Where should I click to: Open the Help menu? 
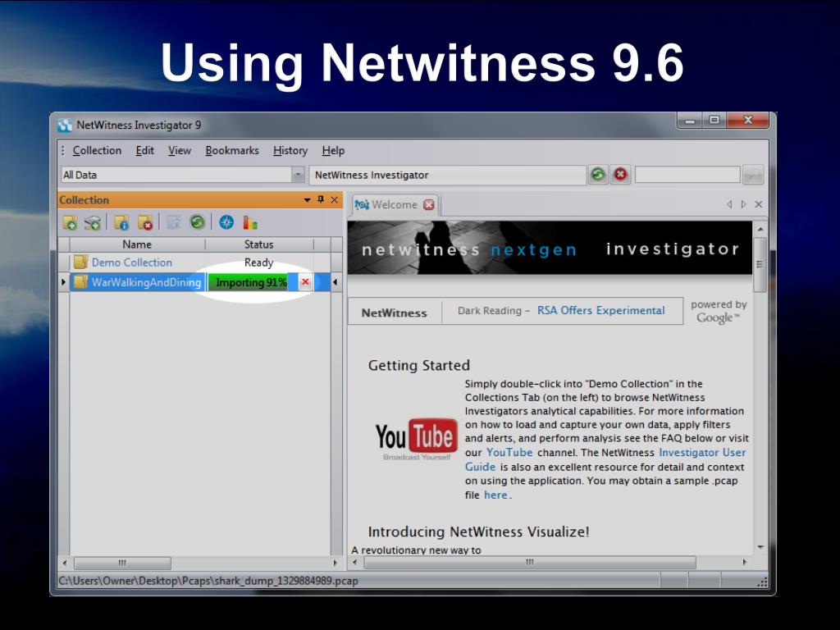(333, 151)
